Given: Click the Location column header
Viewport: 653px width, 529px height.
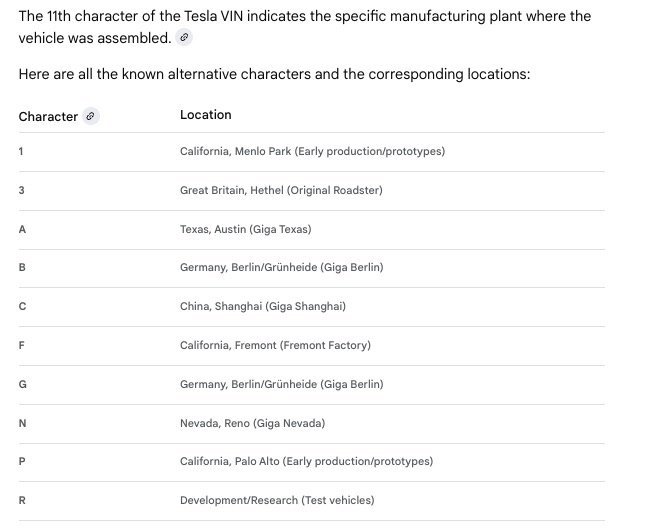Looking at the screenshot, I should pyautogui.click(x=205, y=115).
